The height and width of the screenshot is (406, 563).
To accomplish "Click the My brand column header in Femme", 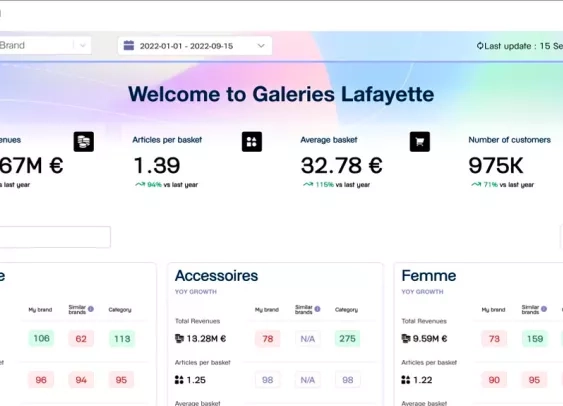I will coord(493,309).
